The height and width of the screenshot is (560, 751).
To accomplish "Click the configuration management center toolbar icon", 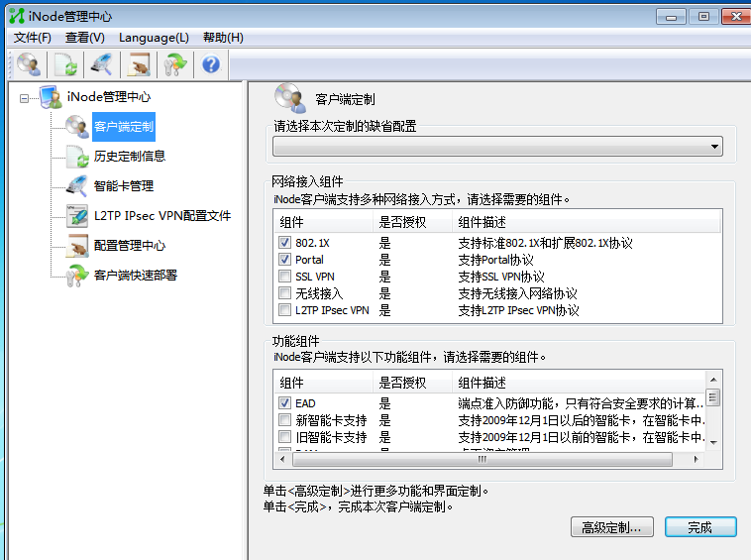I will [139, 64].
